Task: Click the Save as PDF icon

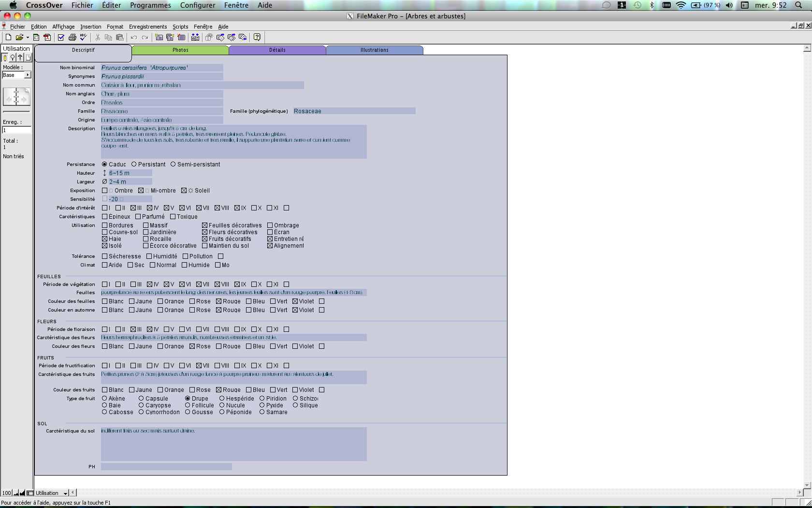Action: pyautogui.click(x=47, y=37)
